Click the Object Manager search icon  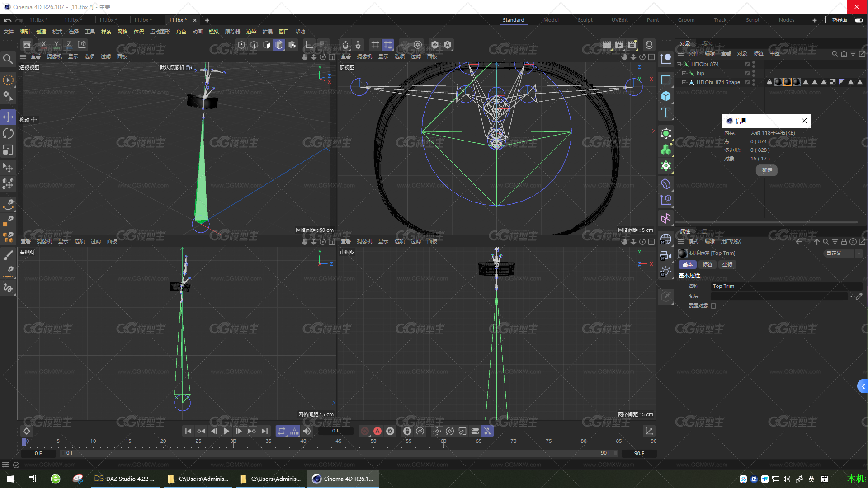835,54
